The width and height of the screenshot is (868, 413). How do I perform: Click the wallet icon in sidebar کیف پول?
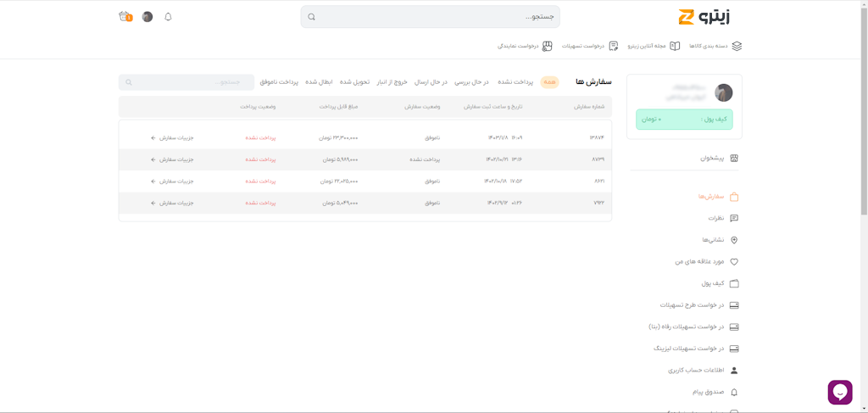click(734, 283)
